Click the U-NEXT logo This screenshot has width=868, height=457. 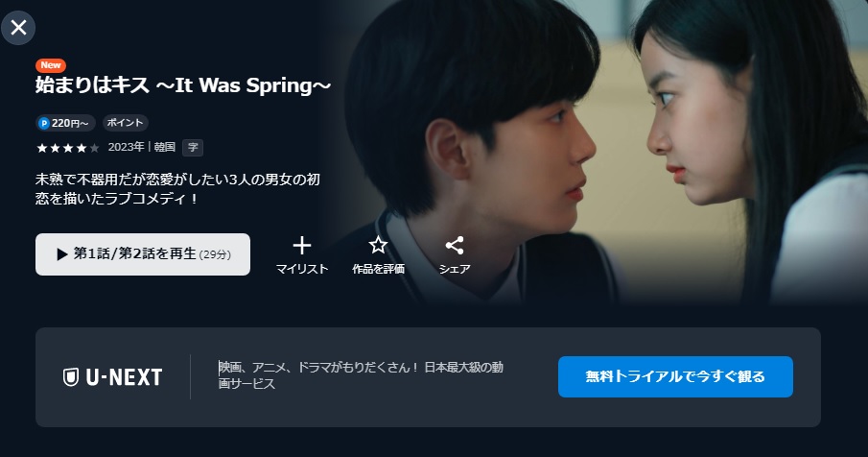112,377
